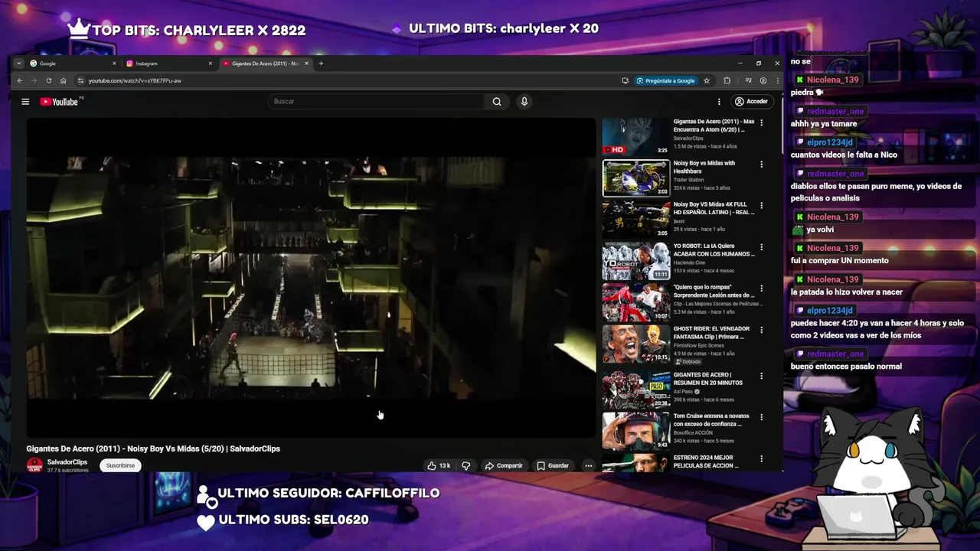
Task: Close the Instagram tab
Action: (x=210, y=64)
